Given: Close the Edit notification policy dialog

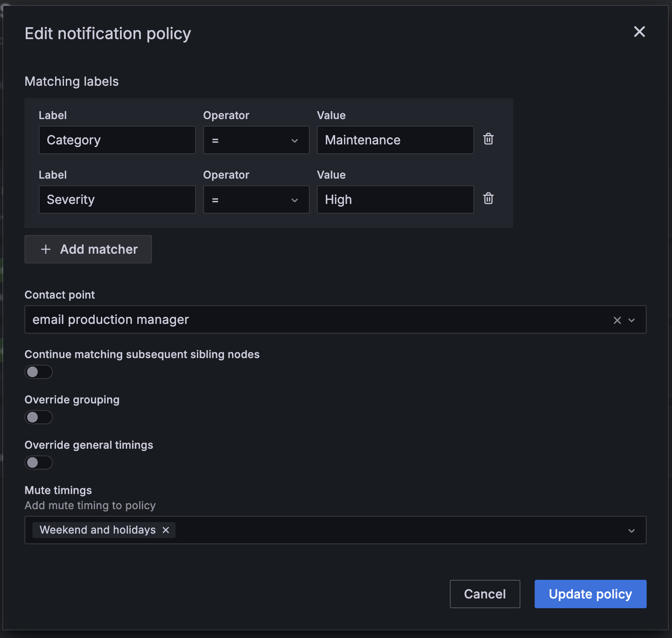Looking at the screenshot, I should (639, 32).
